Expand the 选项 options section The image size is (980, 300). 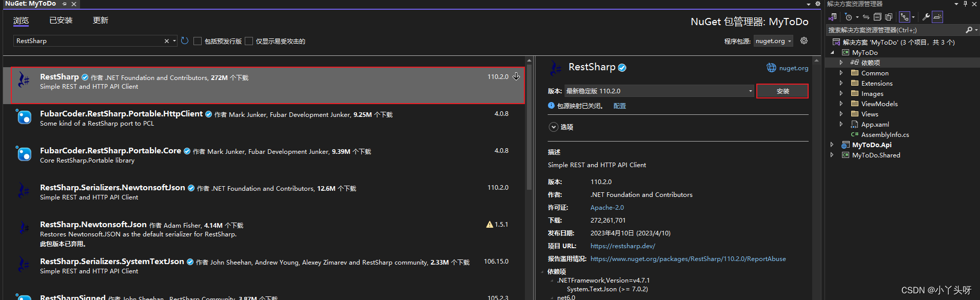point(554,127)
